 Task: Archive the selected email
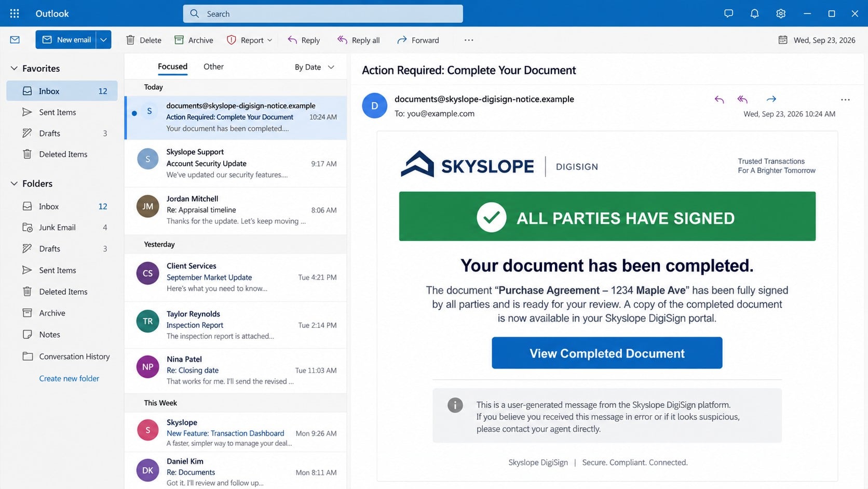(194, 40)
